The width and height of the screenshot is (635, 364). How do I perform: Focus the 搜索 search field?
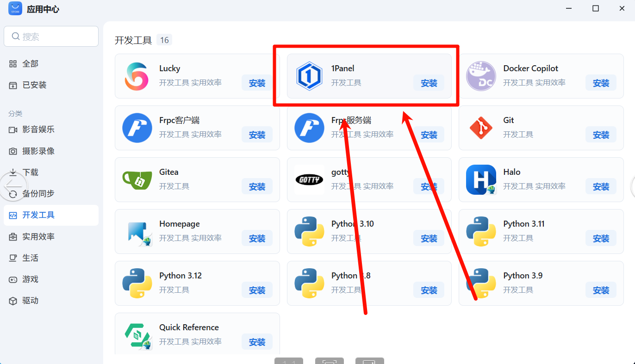point(51,36)
